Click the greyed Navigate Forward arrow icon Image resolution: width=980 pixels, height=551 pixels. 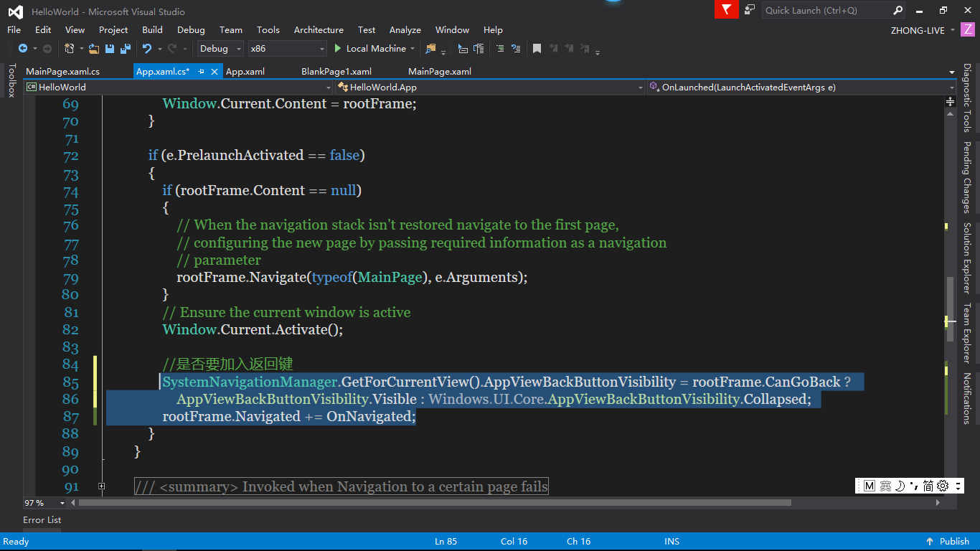pos(47,49)
